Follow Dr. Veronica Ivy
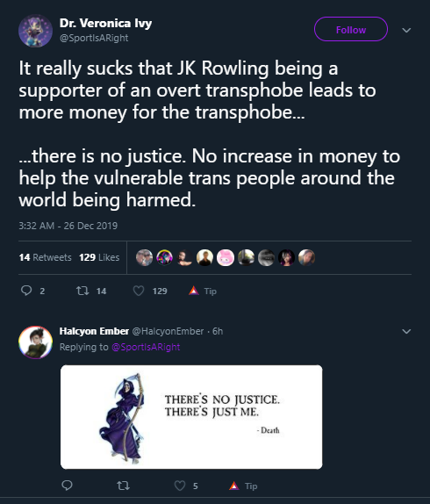This screenshot has height=504, width=430. click(x=351, y=29)
